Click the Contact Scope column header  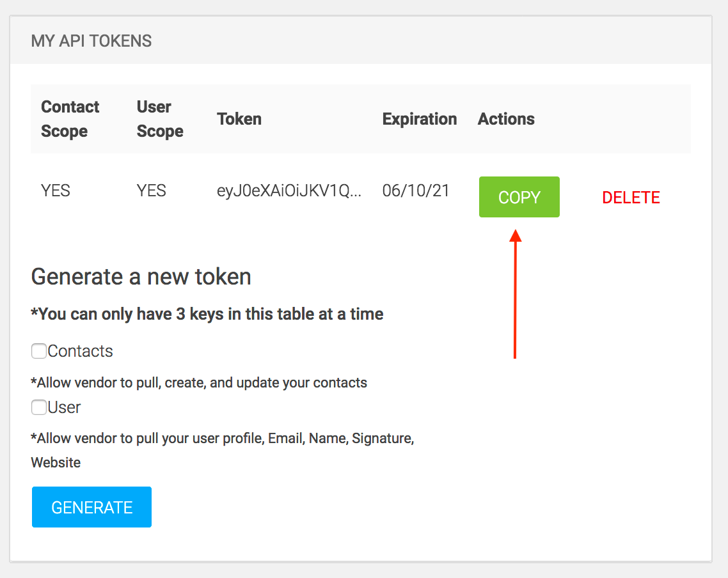tap(70, 119)
